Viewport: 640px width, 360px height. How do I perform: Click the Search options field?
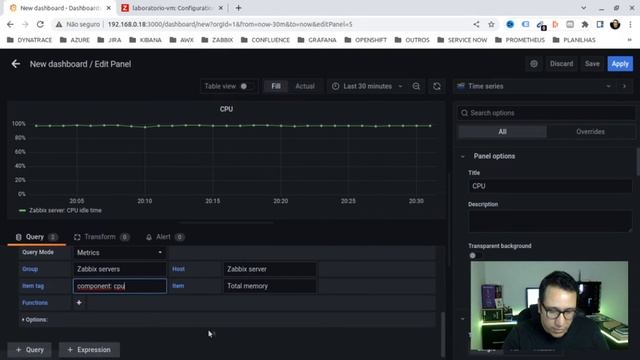click(546, 113)
